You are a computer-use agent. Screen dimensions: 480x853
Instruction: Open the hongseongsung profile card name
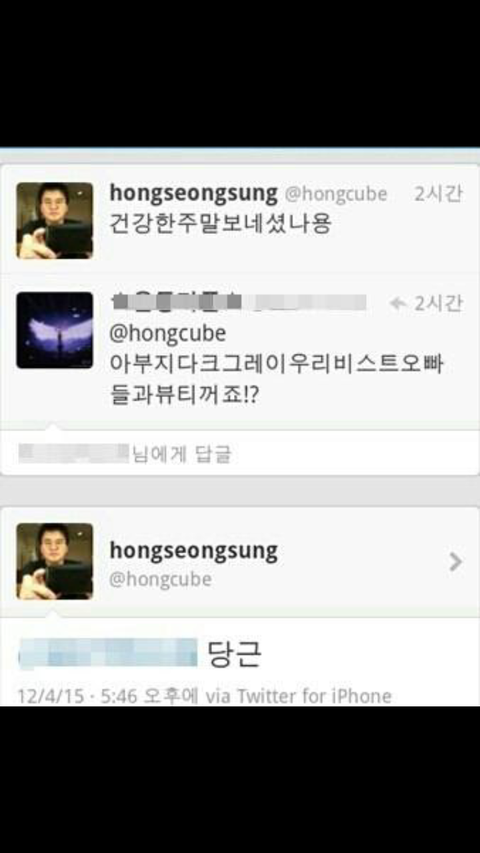click(x=193, y=551)
